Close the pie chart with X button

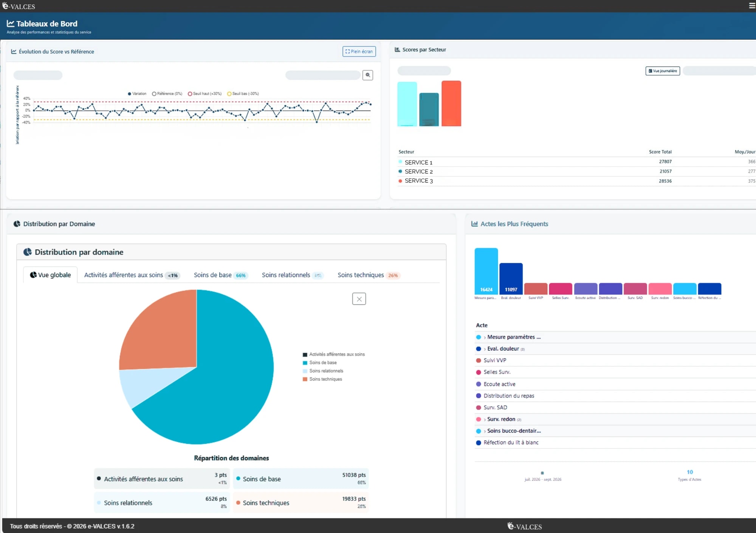pos(359,299)
